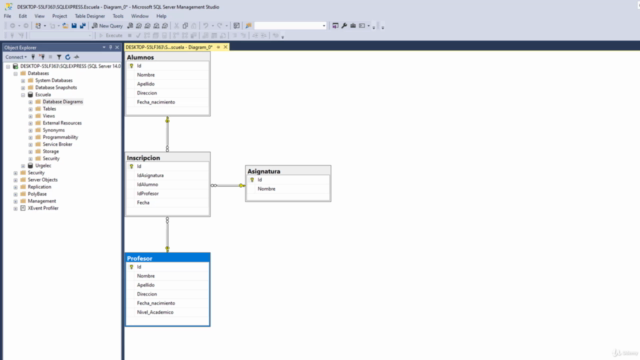Select the Profesor table title bar
The image size is (640, 360).
[x=167, y=258]
